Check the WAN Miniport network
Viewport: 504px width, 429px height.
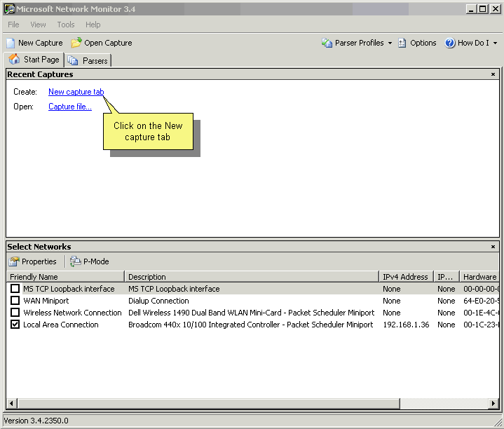(x=15, y=301)
